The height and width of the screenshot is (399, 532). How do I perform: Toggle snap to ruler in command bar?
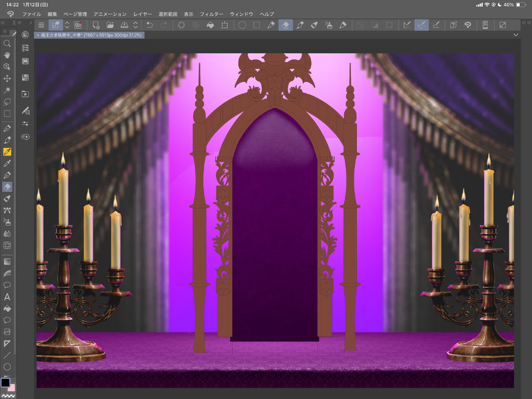pyautogui.click(x=407, y=25)
